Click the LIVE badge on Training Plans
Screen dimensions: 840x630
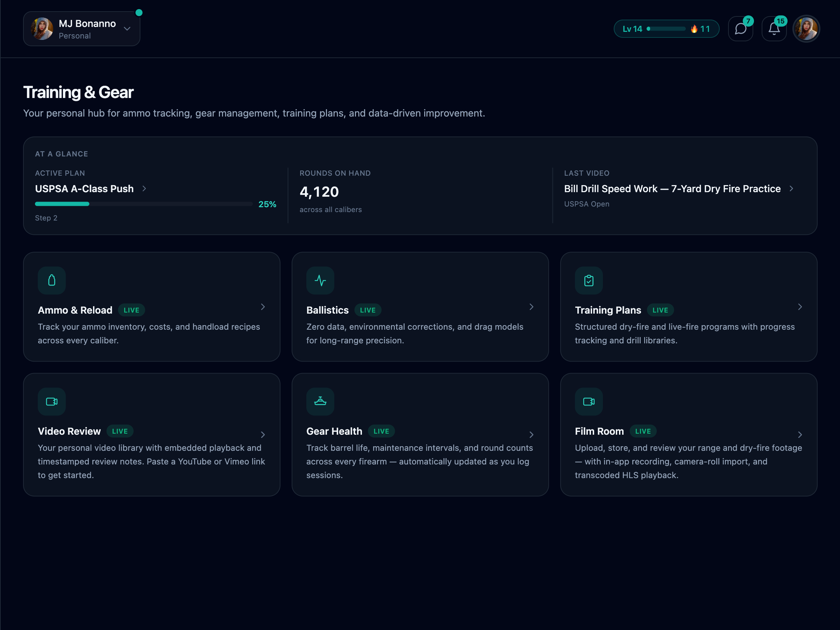(x=660, y=310)
